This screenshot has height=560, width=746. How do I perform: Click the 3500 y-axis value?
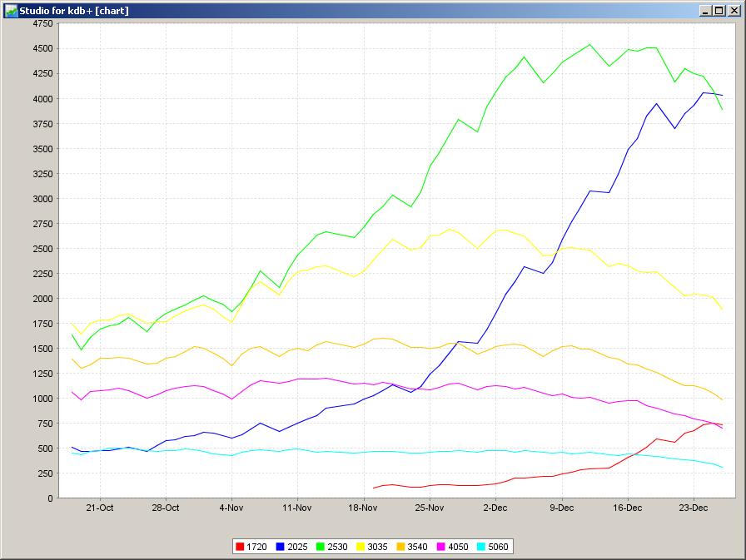[x=42, y=149]
